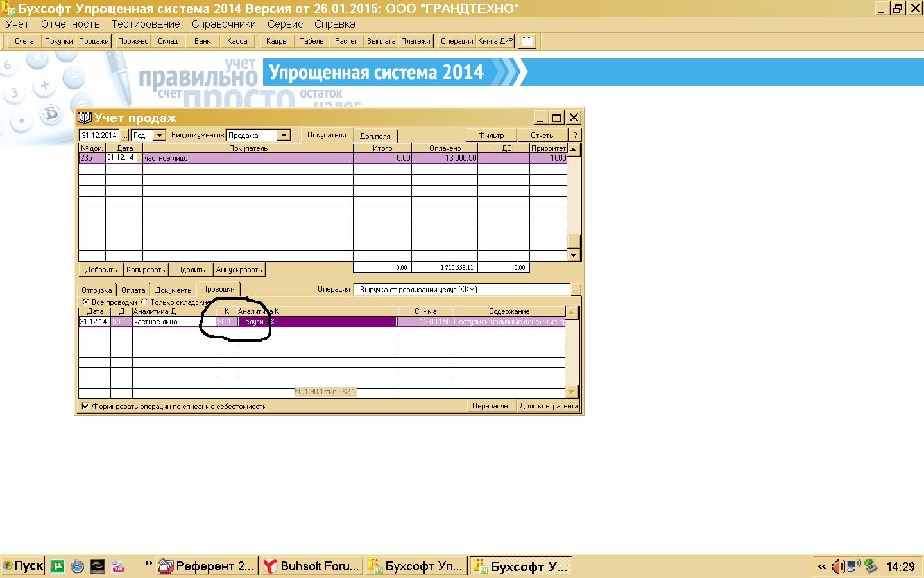Click the Учет продаж window book icon
Image resolution: width=924 pixels, height=578 pixels.
click(85, 118)
